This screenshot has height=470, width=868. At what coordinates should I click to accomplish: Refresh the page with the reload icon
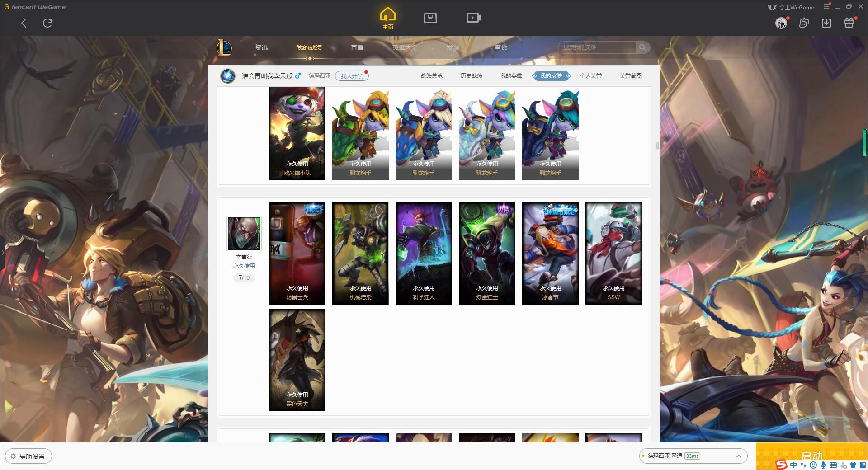click(47, 23)
